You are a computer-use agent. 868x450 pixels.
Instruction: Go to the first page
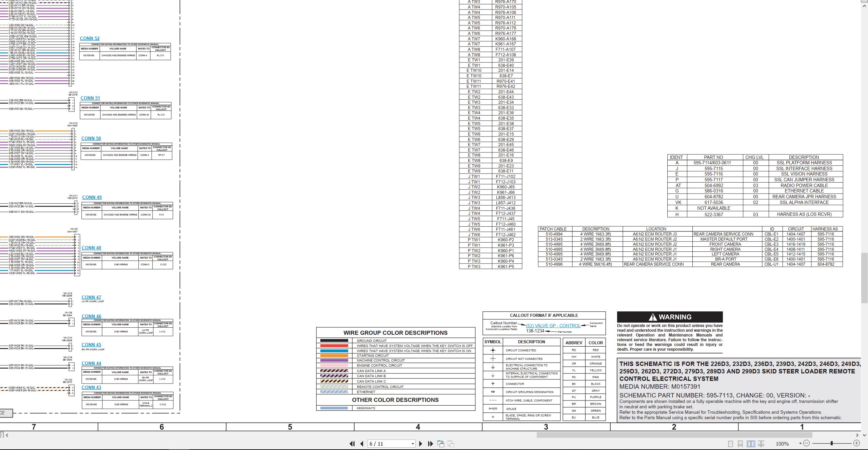click(x=352, y=444)
